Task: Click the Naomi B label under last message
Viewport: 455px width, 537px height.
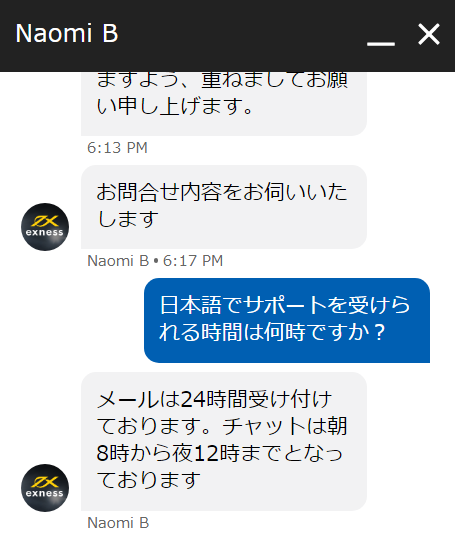Action: (x=118, y=523)
